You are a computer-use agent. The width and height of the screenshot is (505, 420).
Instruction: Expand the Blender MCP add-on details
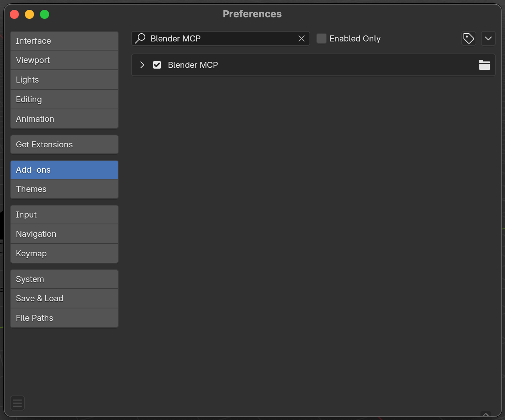tap(142, 65)
